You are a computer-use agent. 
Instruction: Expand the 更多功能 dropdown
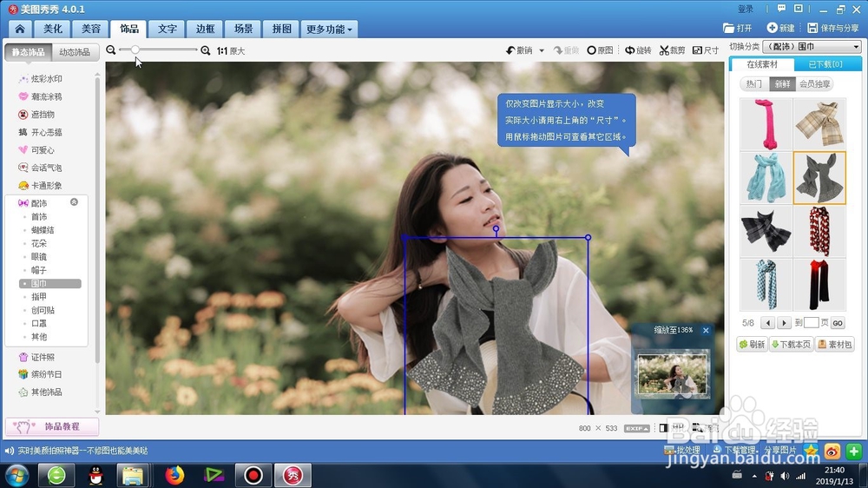point(329,29)
